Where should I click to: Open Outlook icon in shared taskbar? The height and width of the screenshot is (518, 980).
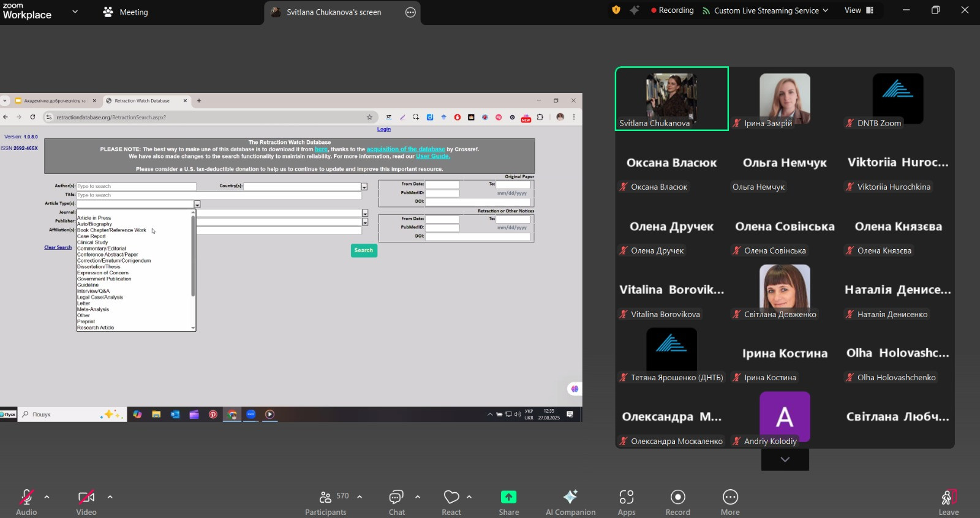175,415
